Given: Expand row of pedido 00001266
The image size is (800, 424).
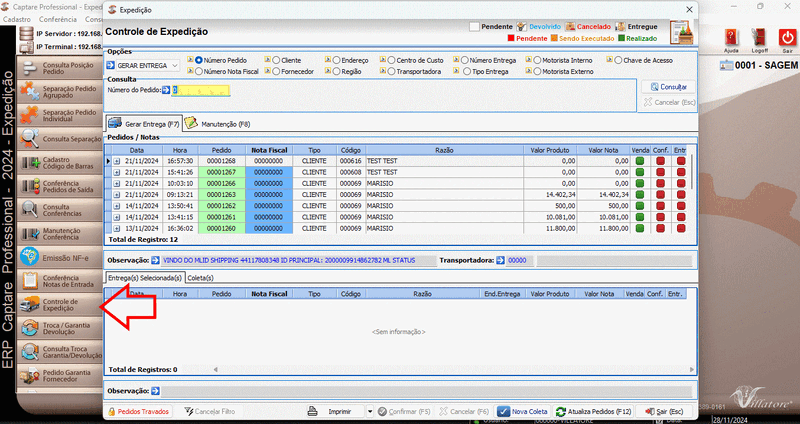Looking at the screenshot, I should point(117,183).
